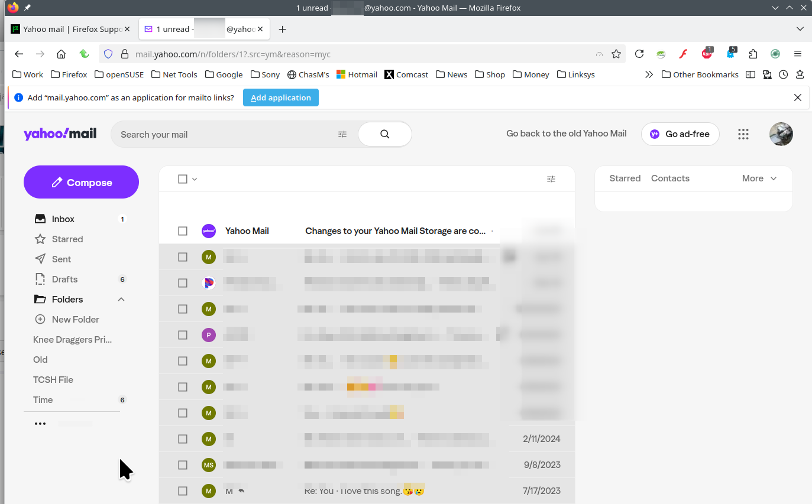Click the Yahoo Mail logo
The width and height of the screenshot is (812, 504).
tap(60, 134)
